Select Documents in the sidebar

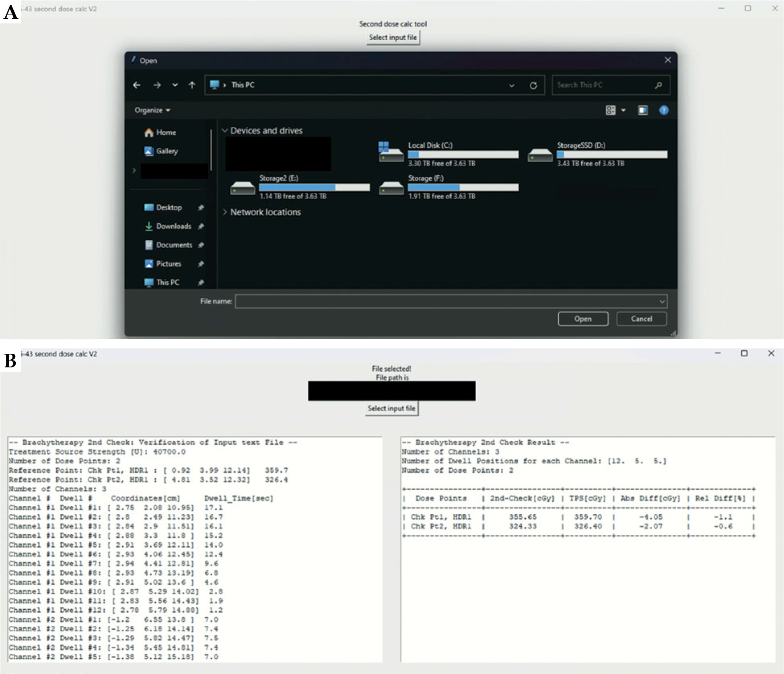click(174, 245)
